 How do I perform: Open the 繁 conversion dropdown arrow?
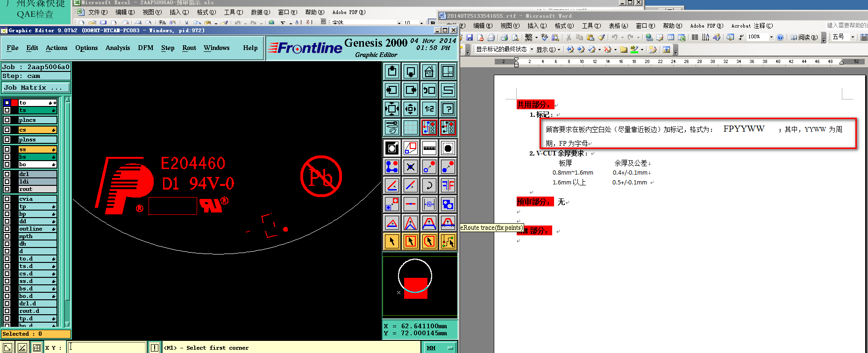click(x=536, y=37)
